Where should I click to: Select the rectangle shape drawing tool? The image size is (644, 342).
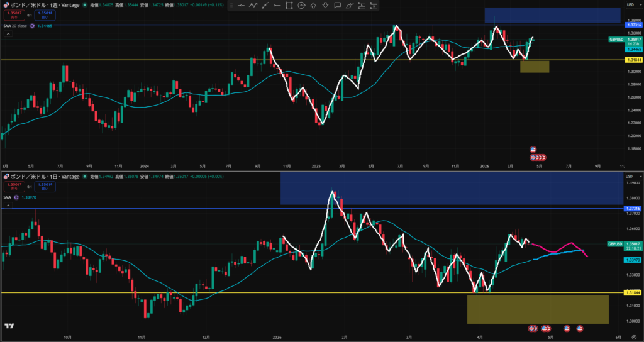(289, 5)
